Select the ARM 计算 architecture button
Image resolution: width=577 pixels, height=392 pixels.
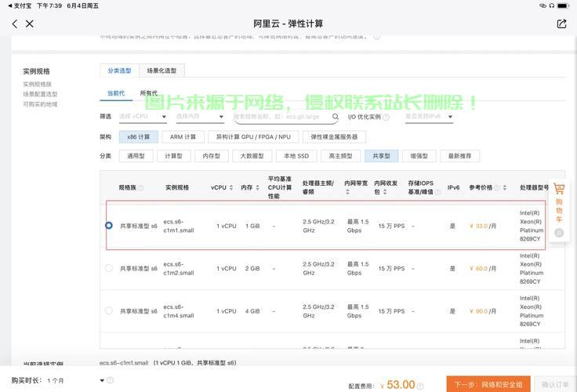click(184, 136)
